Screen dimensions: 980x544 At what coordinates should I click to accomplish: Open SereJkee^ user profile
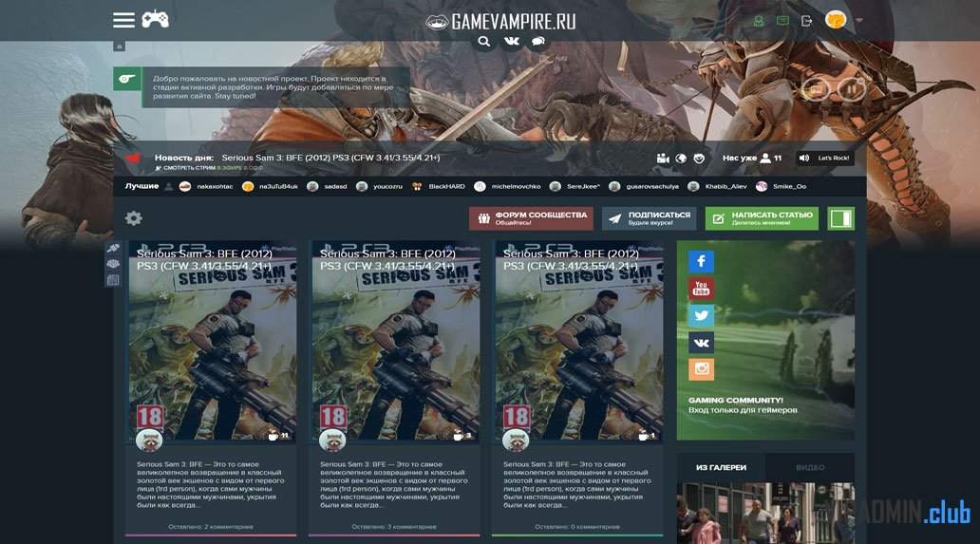coord(575,186)
